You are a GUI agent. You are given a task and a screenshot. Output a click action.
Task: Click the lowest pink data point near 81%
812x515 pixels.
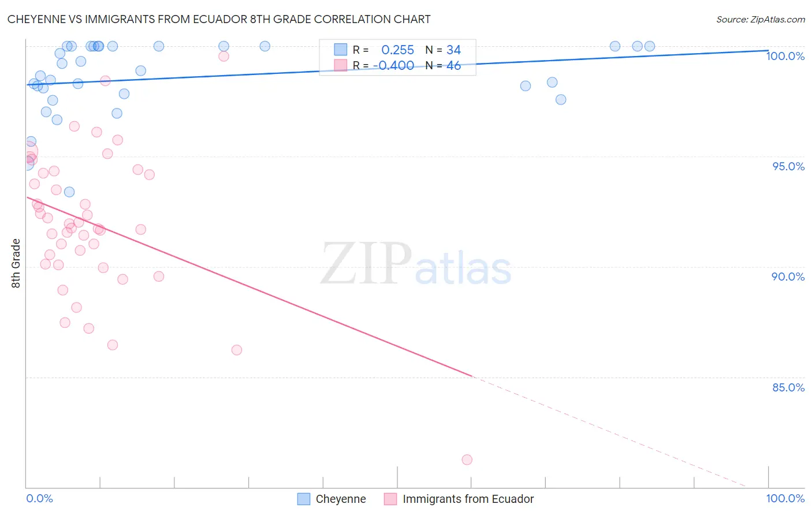[x=467, y=460]
